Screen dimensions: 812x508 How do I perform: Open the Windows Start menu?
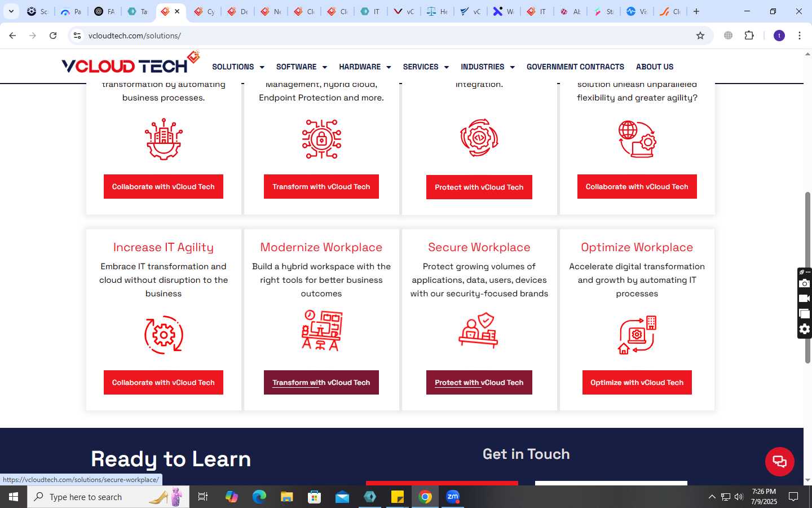click(x=14, y=497)
